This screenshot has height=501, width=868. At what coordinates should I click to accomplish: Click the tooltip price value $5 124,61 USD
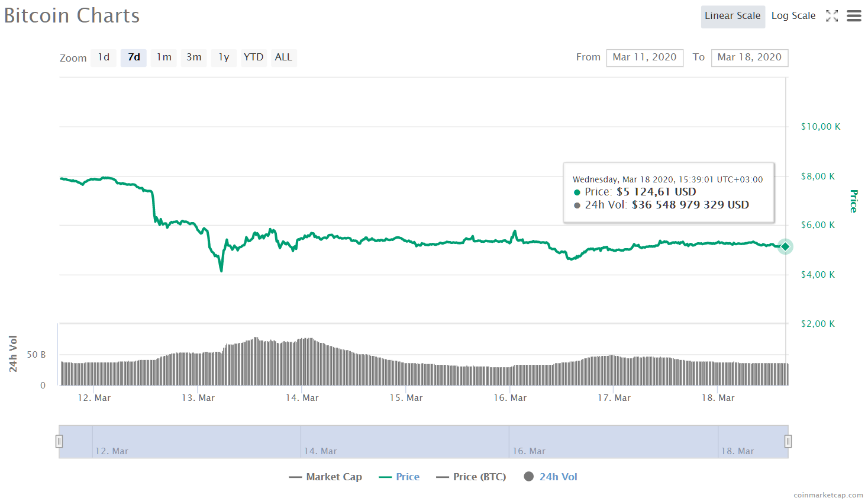tap(656, 192)
